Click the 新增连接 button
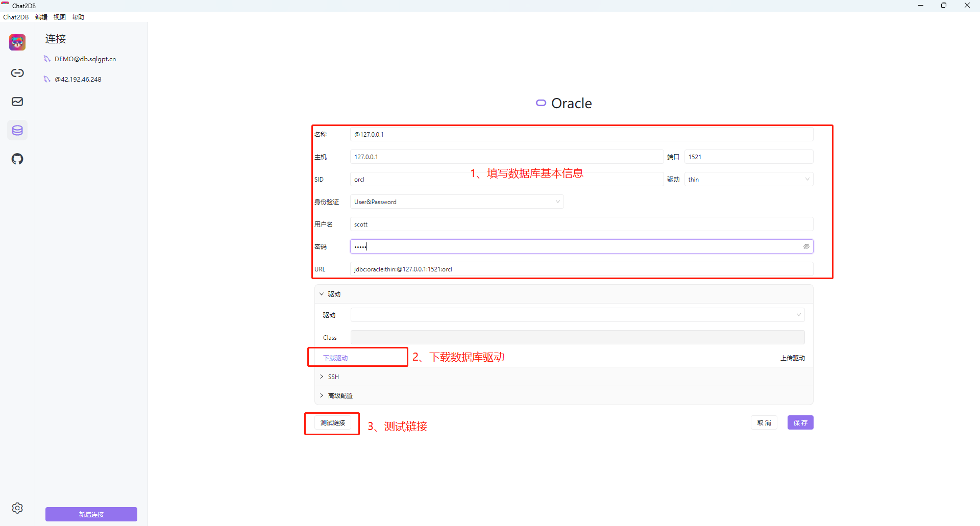Screen dimensions: 980x526 pyautogui.click(x=91, y=514)
